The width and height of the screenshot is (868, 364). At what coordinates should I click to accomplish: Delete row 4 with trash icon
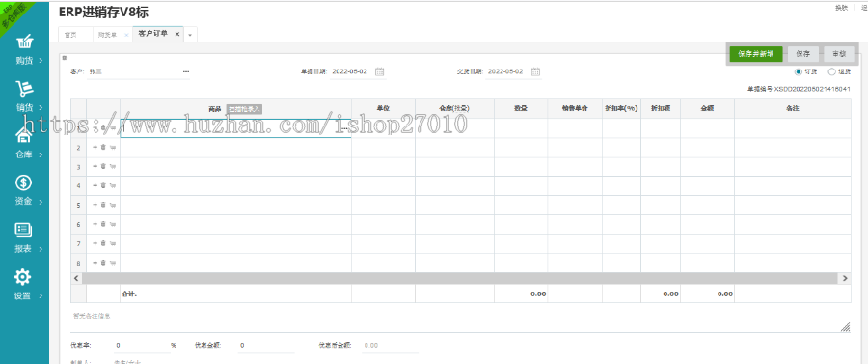click(103, 185)
